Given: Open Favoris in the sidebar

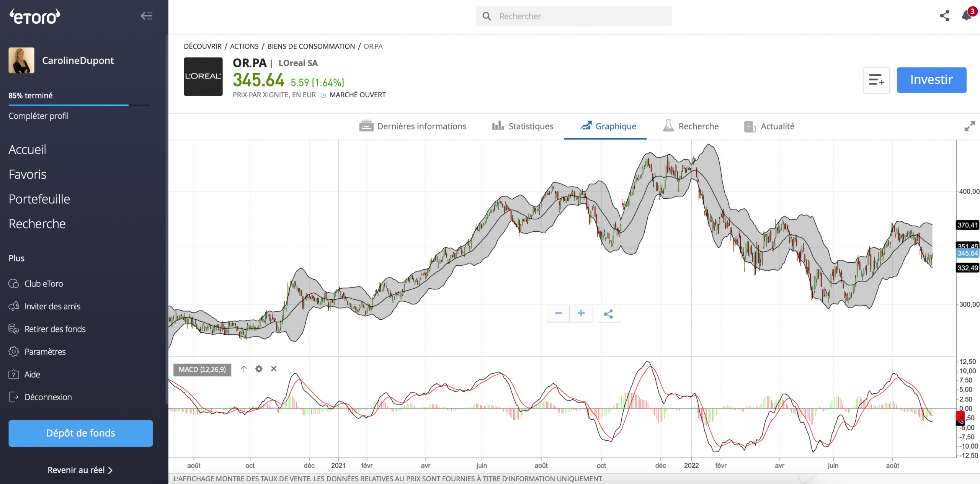Looking at the screenshot, I should click(x=28, y=175).
